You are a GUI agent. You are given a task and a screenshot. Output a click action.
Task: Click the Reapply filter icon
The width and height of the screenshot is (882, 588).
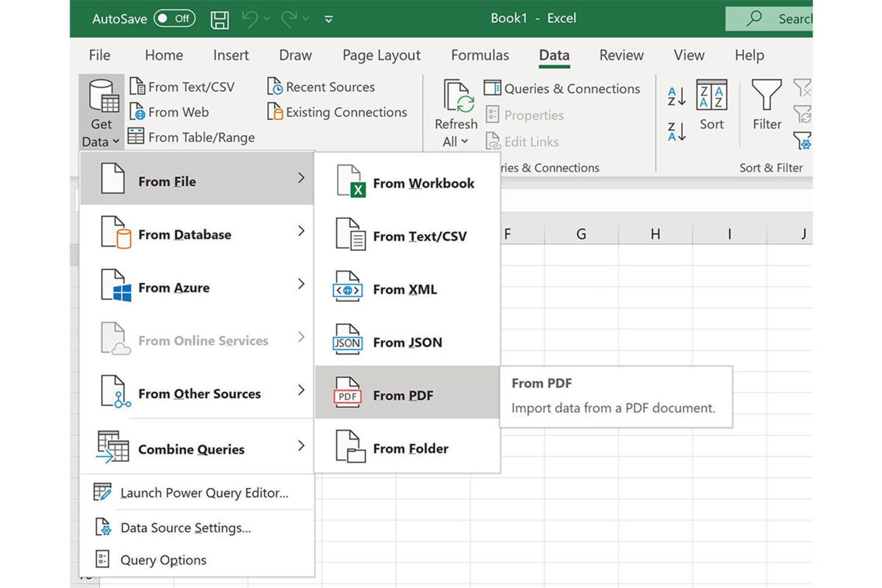pyautogui.click(x=802, y=114)
